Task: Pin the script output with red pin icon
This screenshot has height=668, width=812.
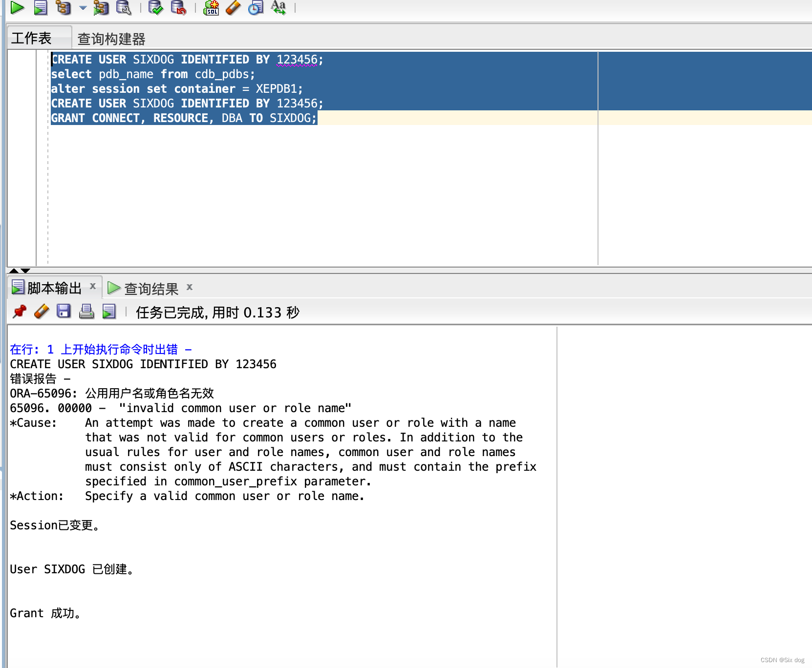Action: [x=20, y=311]
